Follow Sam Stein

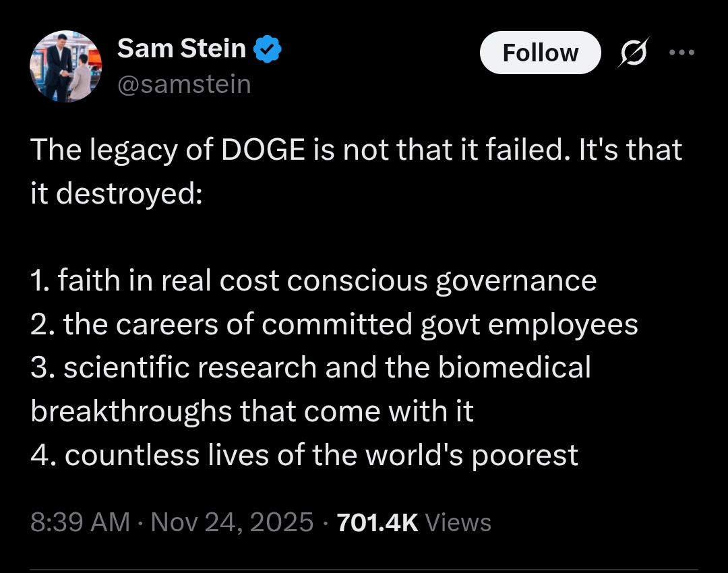[x=540, y=53]
